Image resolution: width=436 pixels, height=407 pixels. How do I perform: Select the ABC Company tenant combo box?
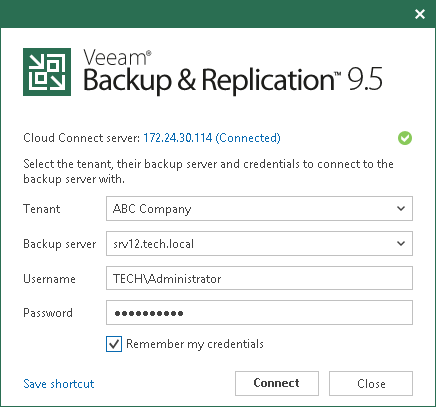pos(259,209)
